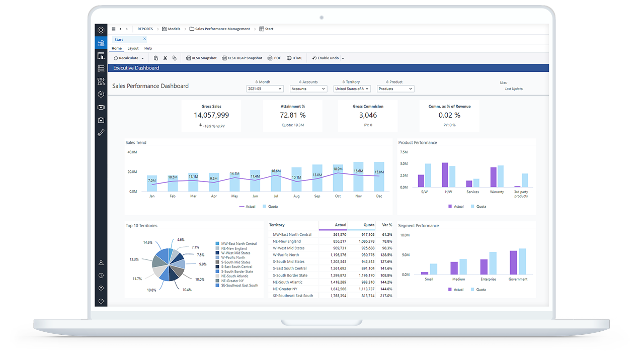
Task: Click the Oct bar in Sales Trend chart
Action: tap(338, 177)
